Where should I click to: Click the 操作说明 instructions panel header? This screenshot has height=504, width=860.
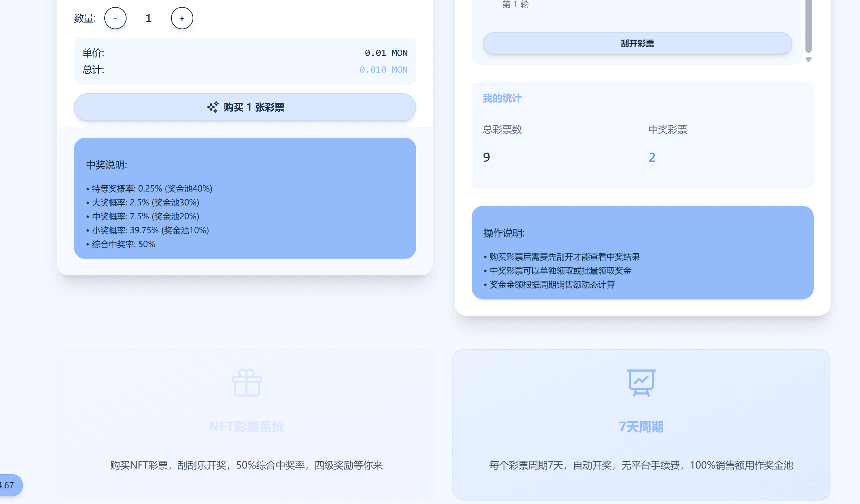tap(503, 233)
